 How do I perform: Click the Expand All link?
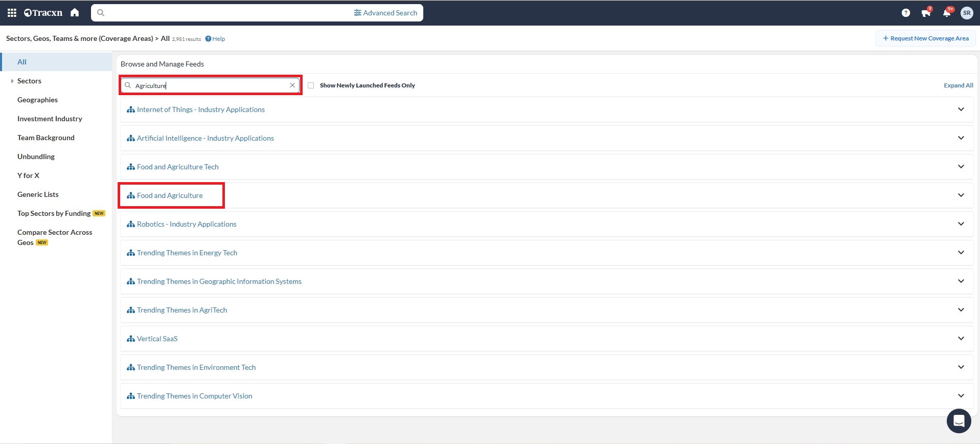click(958, 85)
